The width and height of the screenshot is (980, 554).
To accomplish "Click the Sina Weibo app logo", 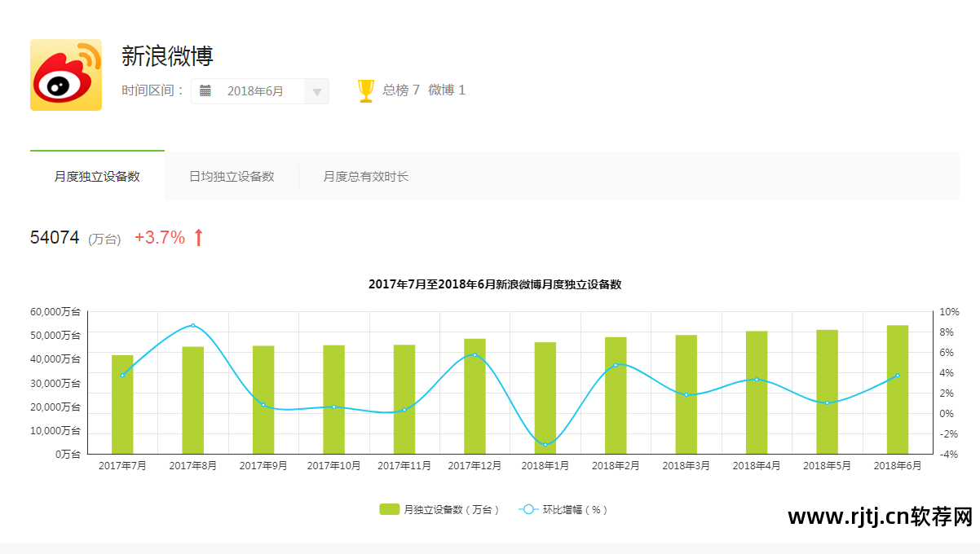I will pyautogui.click(x=66, y=75).
